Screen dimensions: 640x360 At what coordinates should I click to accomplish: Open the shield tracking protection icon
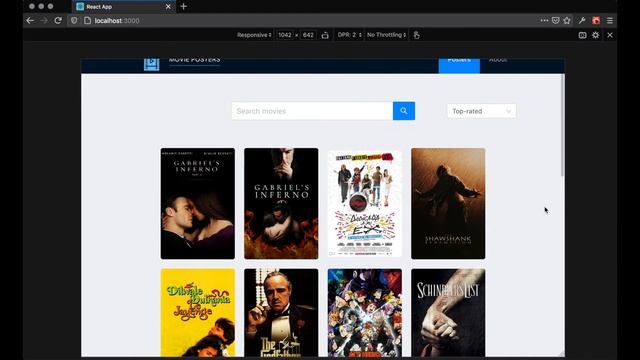click(x=74, y=20)
